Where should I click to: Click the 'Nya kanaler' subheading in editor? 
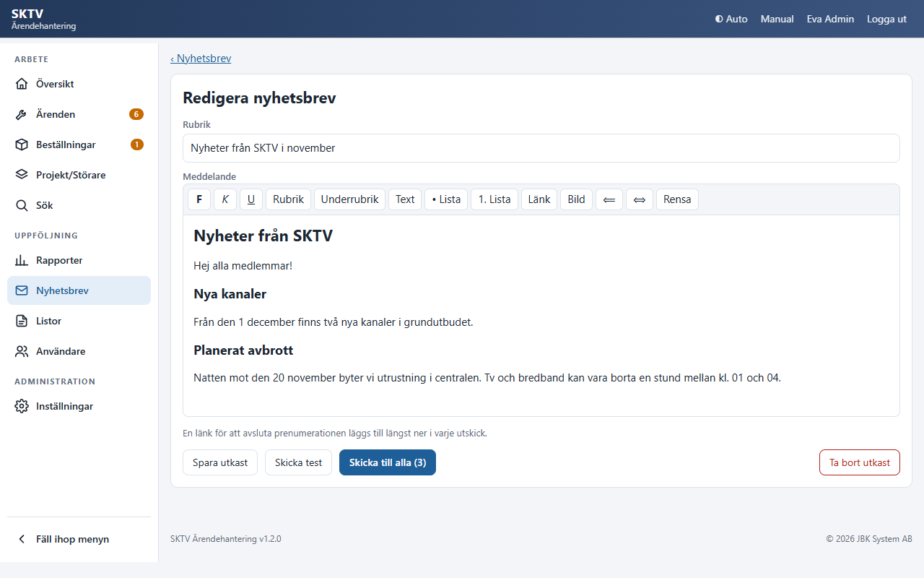(230, 294)
